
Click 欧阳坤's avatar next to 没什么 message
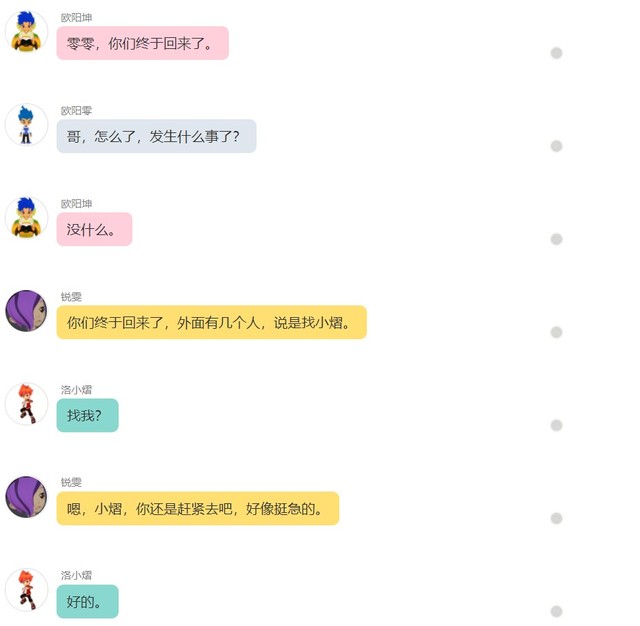pyautogui.click(x=26, y=218)
